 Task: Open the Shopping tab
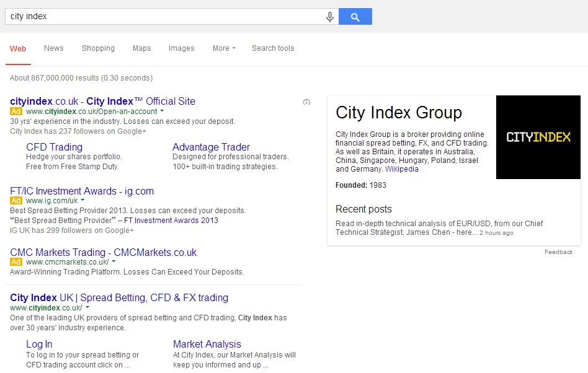click(x=98, y=48)
